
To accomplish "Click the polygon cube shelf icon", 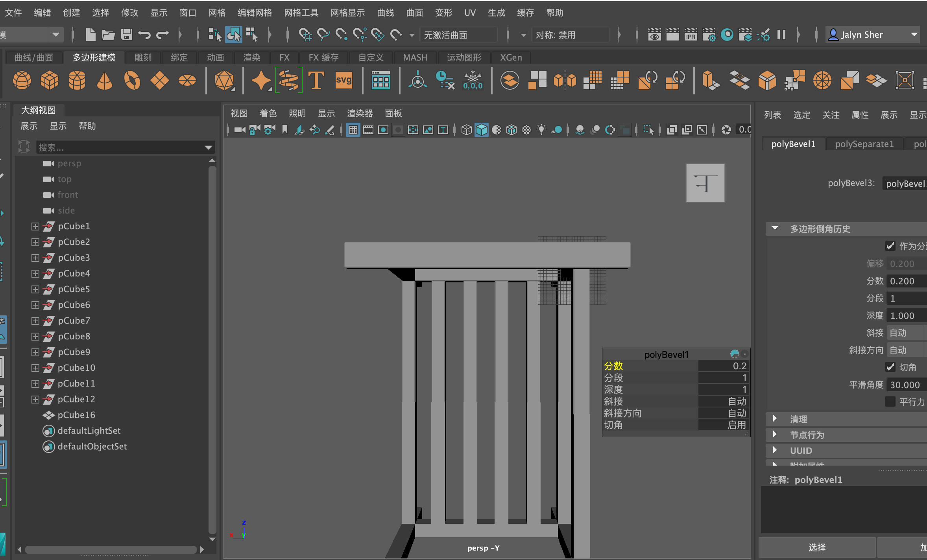I will (x=50, y=80).
